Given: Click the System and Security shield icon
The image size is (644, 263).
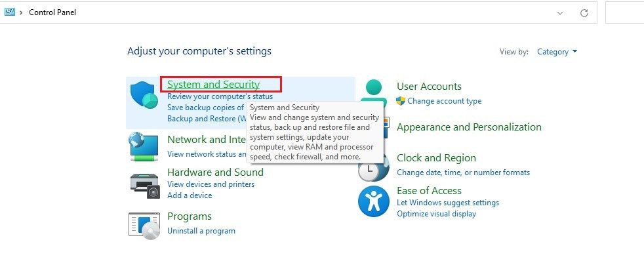Looking at the screenshot, I should pos(144,94).
